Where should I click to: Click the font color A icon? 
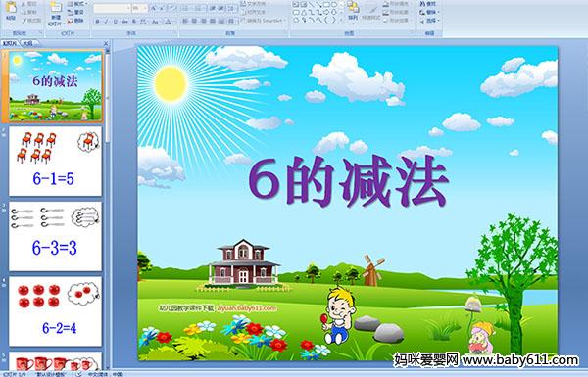click(x=168, y=22)
